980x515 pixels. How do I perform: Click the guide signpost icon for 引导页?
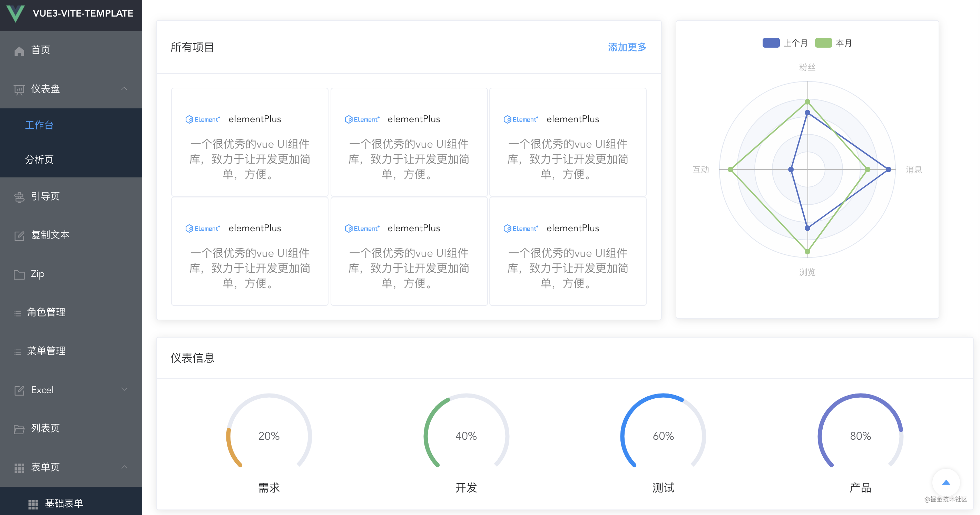pyautogui.click(x=19, y=197)
